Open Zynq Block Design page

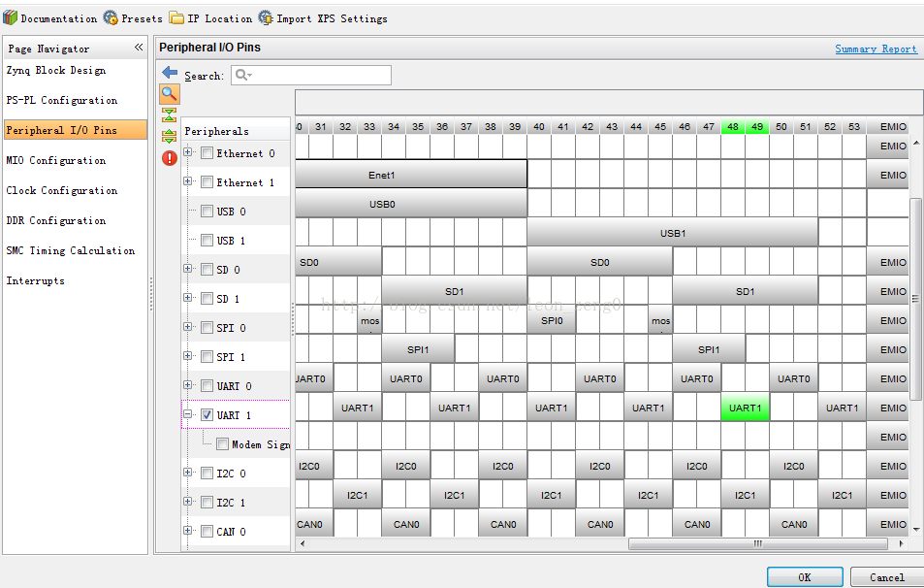point(56,70)
